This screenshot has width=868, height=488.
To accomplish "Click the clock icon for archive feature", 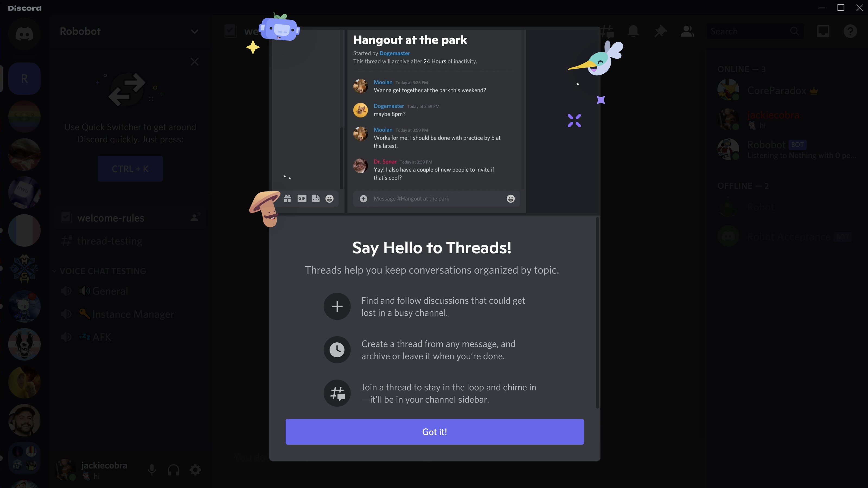I will tap(337, 350).
